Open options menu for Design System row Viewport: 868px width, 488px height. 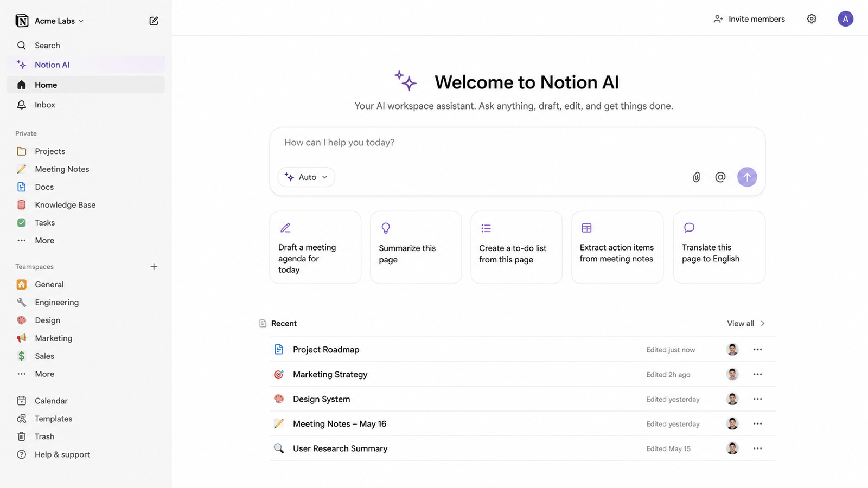(758, 399)
